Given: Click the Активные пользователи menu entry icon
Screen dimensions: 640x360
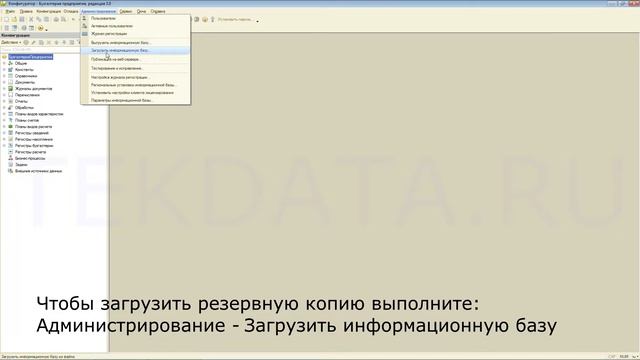Looking at the screenshot, I should coord(84,26).
